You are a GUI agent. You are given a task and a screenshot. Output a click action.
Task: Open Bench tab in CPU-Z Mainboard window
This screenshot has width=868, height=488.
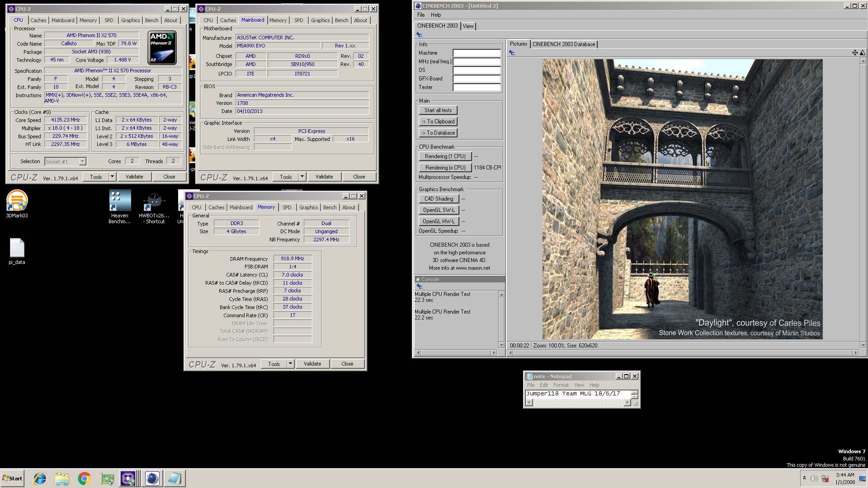click(x=342, y=20)
